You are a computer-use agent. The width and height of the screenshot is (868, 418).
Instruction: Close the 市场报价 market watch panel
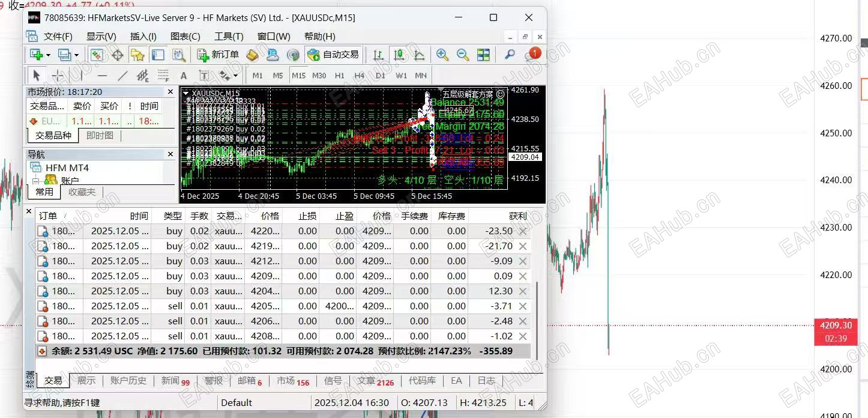tap(170, 92)
